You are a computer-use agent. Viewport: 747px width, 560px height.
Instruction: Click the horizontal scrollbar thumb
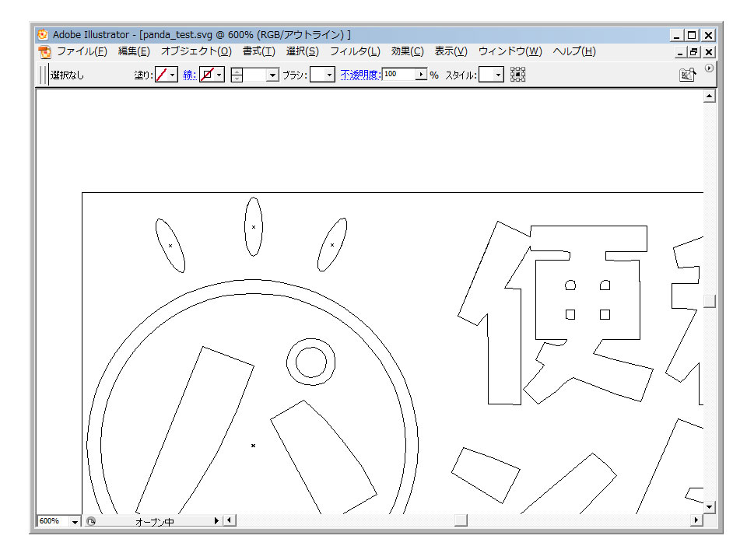(461, 520)
